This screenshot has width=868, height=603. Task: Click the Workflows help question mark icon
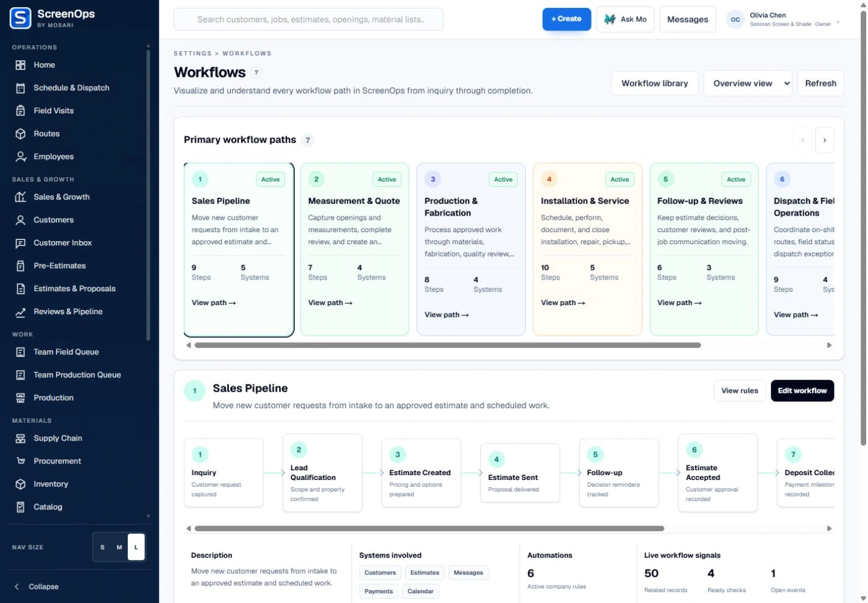point(256,72)
